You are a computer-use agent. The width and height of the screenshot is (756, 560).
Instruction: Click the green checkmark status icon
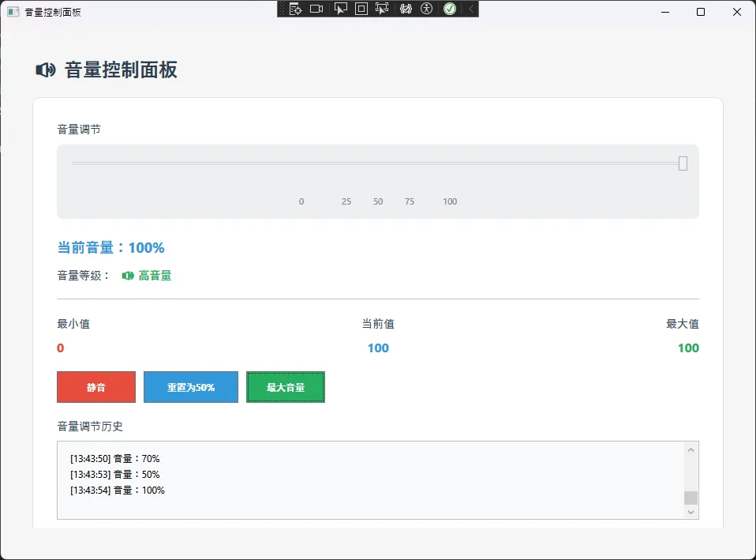[450, 9]
